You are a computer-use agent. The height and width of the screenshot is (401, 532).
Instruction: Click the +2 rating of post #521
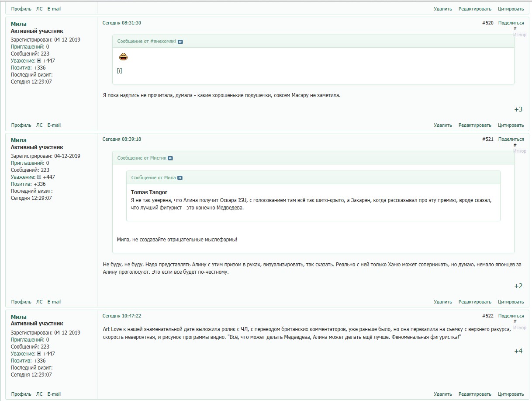click(518, 286)
